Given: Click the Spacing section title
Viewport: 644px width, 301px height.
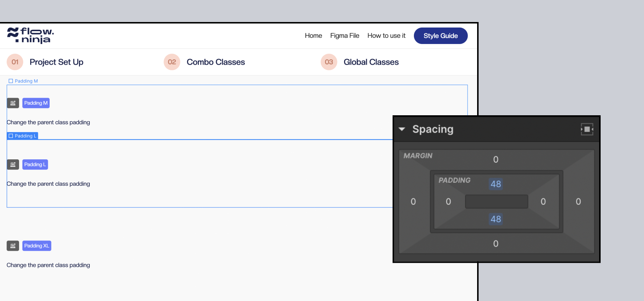Looking at the screenshot, I should pyautogui.click(x=433, y=129).
